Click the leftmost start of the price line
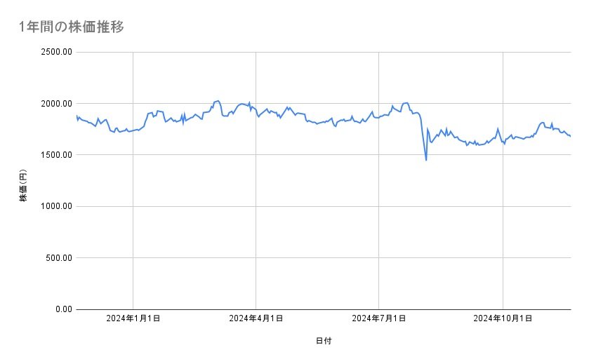The image size is (589, 364). [x=77, y=116]
